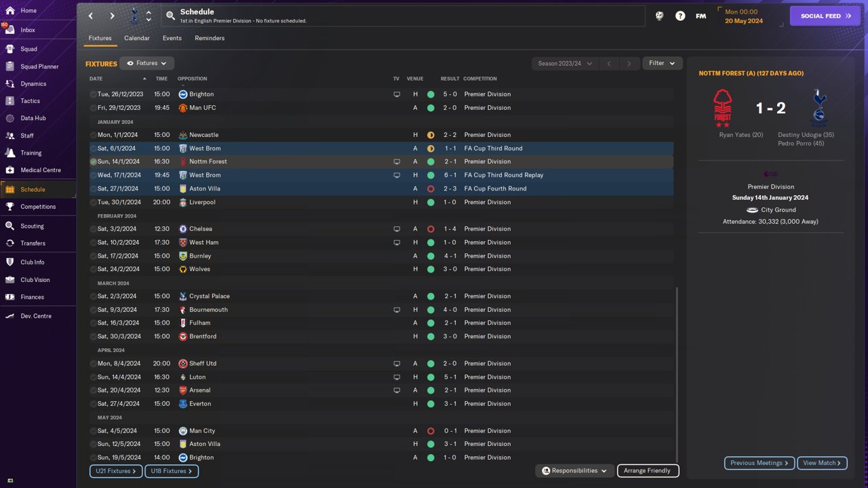Open the Inbox sidebar icon
868x488 pixels.
click(x=9, y=30)
